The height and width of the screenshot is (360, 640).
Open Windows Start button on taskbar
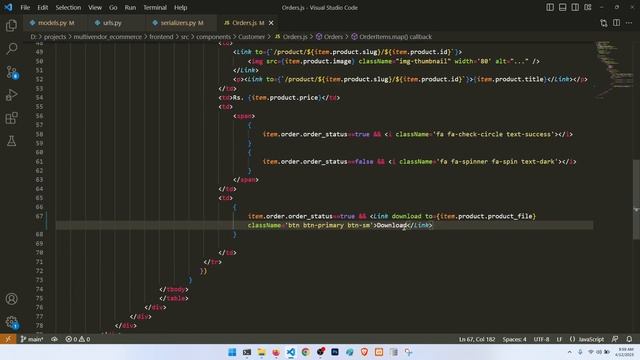click(232, 352)
